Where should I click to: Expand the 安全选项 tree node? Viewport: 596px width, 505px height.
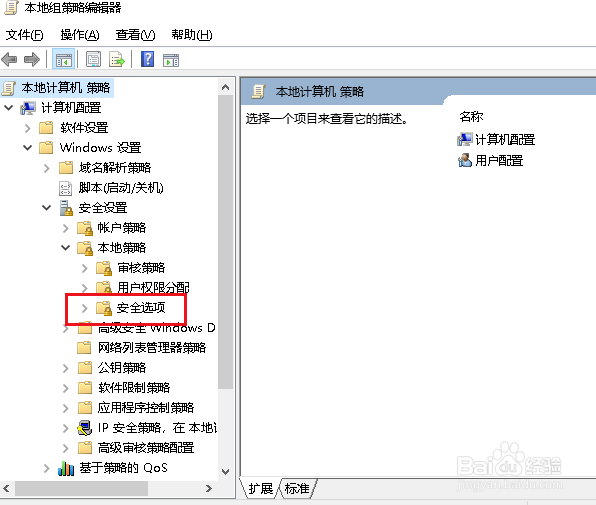pyautogui.click(x=84, y=308)
